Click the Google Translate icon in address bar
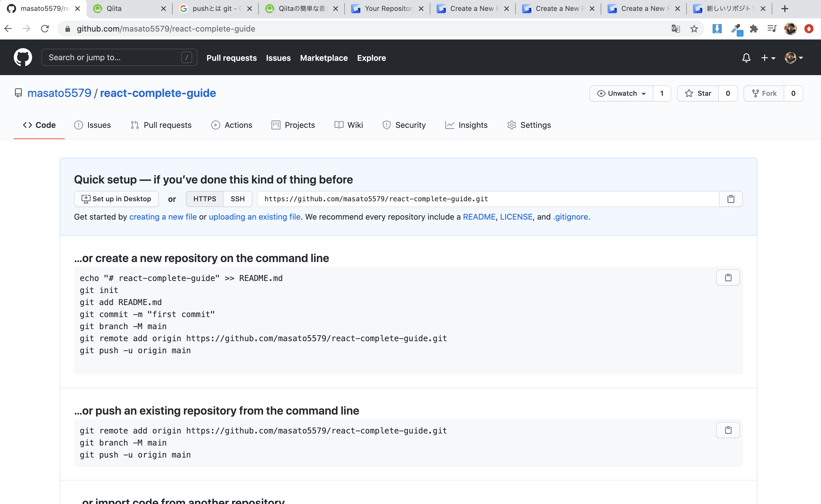The height and width of the screenshot is (504, 821). pos(676,29)
